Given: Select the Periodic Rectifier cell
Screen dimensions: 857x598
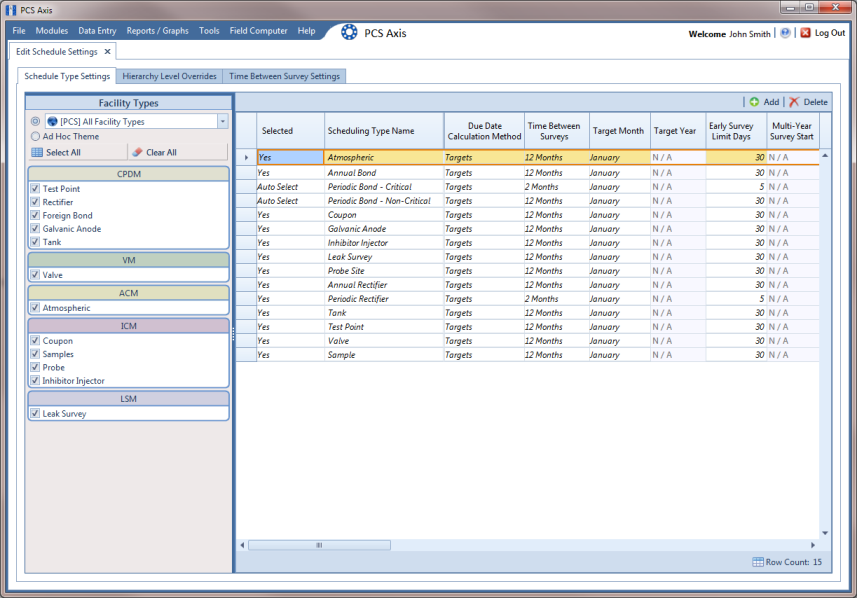Looking at the screenshot, I should click(384, 299).
